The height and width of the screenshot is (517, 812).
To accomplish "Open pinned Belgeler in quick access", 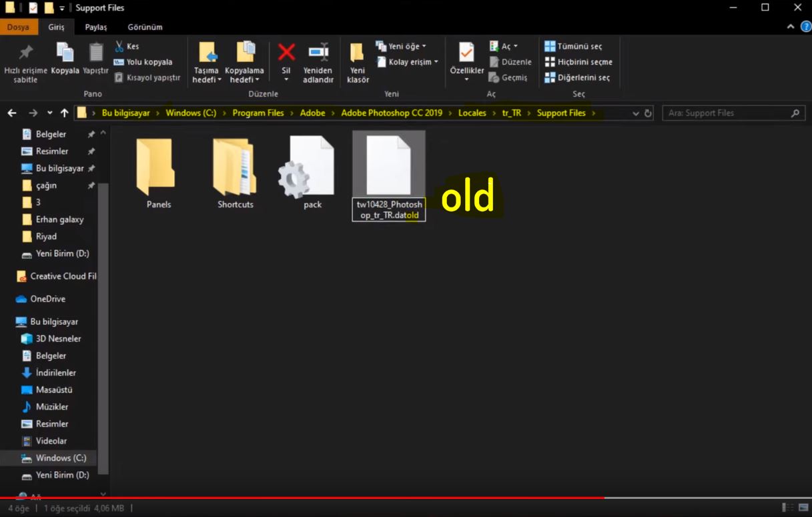I will pos(51,134).
